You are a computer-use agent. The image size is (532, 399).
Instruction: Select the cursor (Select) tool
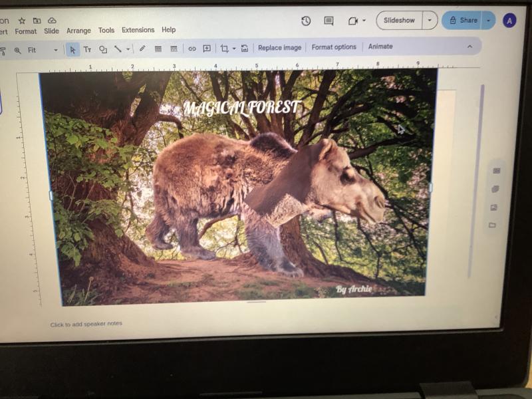pos(72,49)
